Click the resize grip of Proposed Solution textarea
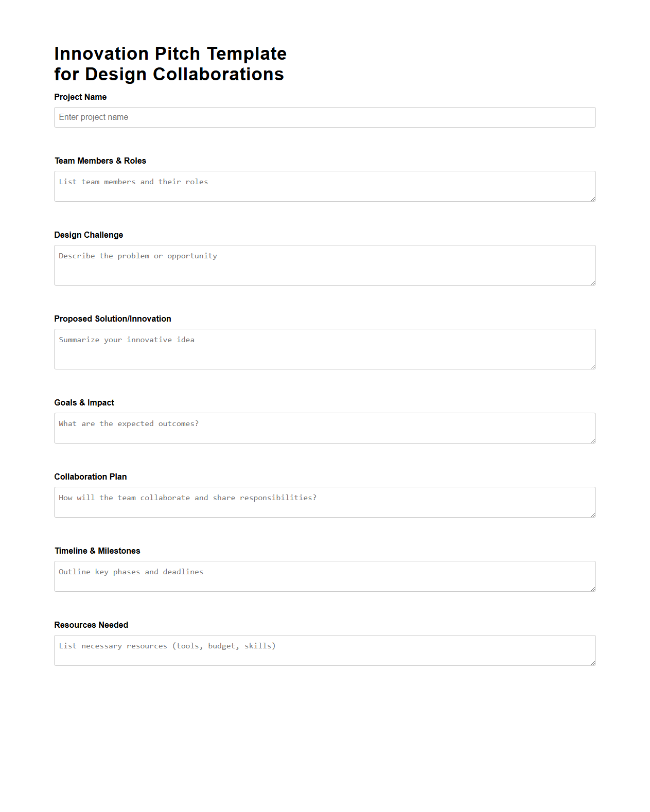 coord(592,365)
